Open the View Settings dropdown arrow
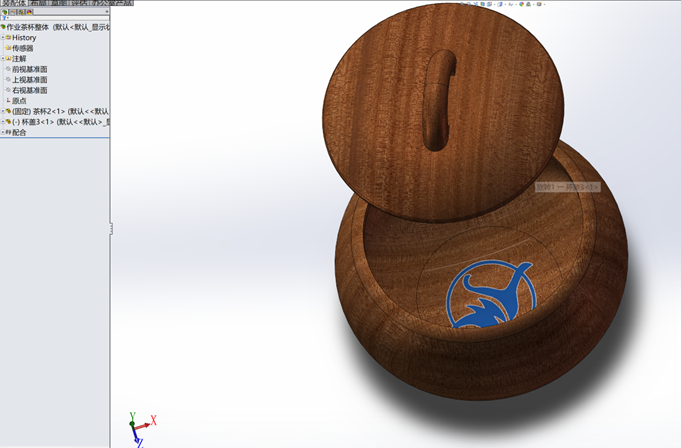The height and width of the screenshot is (448, 681). pos(545,4)
